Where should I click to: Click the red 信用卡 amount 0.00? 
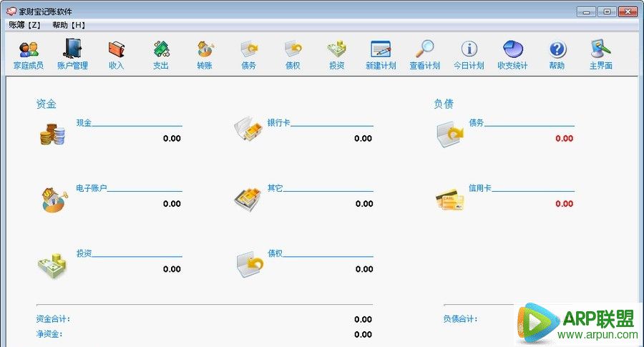pyautogui.click(x=564, y=204)
